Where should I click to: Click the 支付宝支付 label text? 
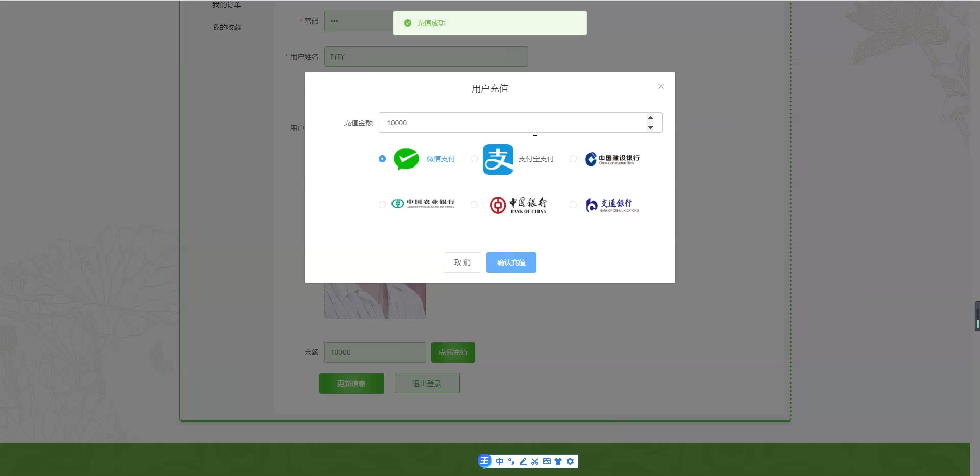click(x=536, y=159)
